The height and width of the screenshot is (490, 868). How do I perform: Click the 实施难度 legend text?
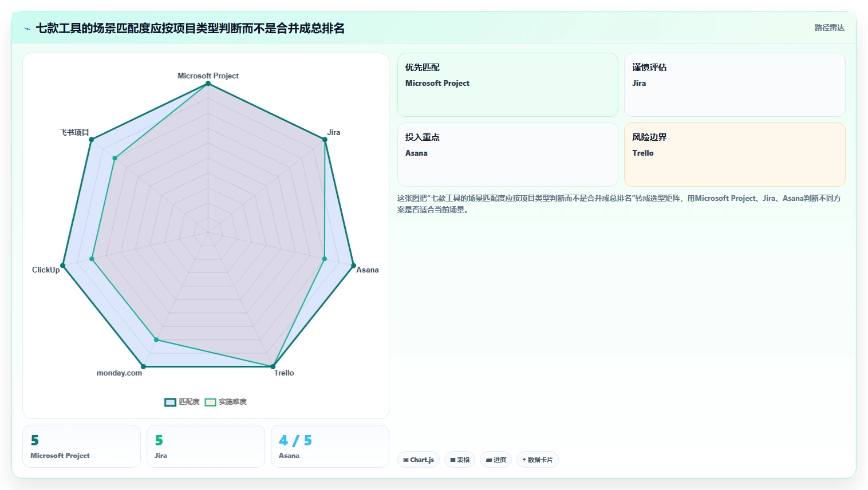pyautogui.click(x=232, y=402)
